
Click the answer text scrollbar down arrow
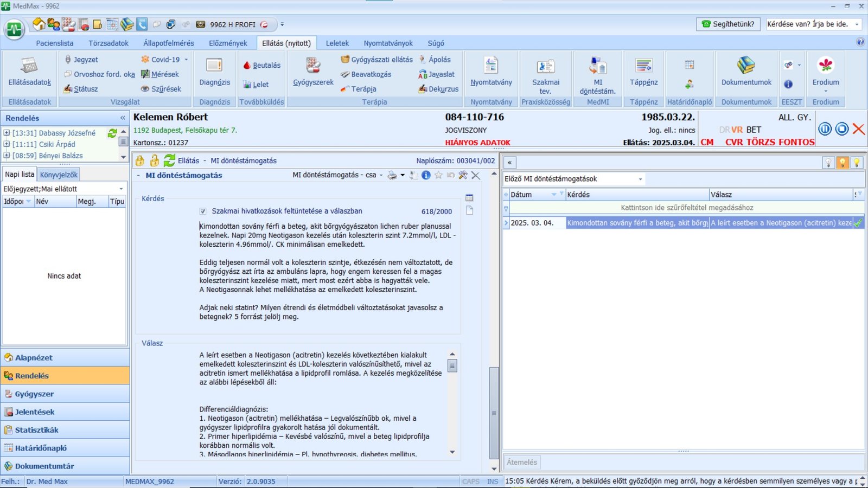(x=452, y=452)
